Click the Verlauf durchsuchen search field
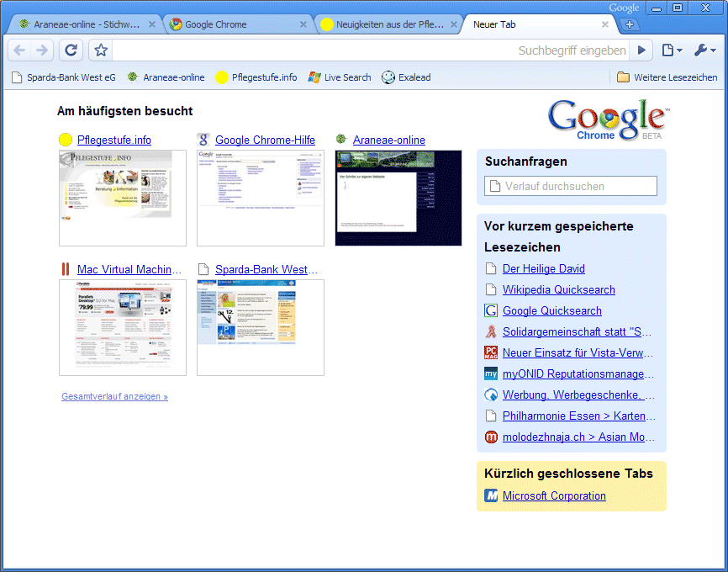Viewport: 728px width, 572px height. [x=571, y=186]
